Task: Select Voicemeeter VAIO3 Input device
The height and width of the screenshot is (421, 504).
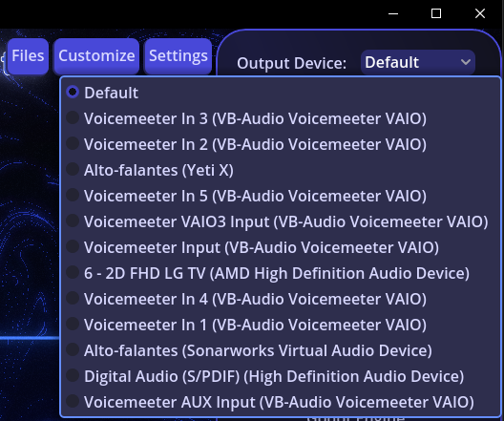Action: coord(281,221)
